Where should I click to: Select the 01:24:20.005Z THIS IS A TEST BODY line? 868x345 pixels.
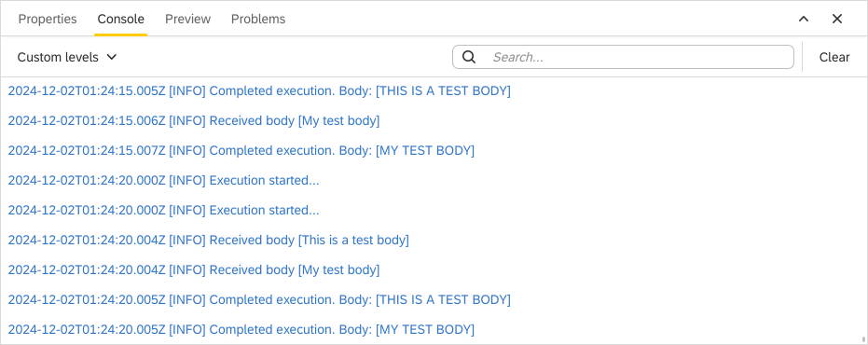(x=259, y=300)
